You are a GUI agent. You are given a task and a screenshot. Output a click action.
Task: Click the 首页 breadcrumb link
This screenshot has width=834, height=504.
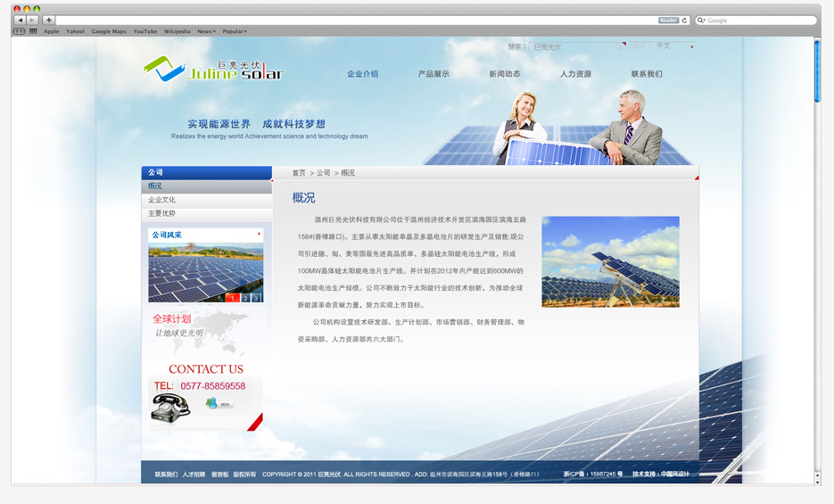(299, 173)
